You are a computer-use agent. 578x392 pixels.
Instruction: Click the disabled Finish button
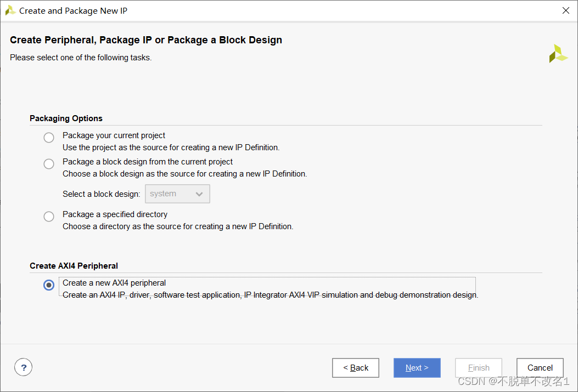tap(479, 368)
